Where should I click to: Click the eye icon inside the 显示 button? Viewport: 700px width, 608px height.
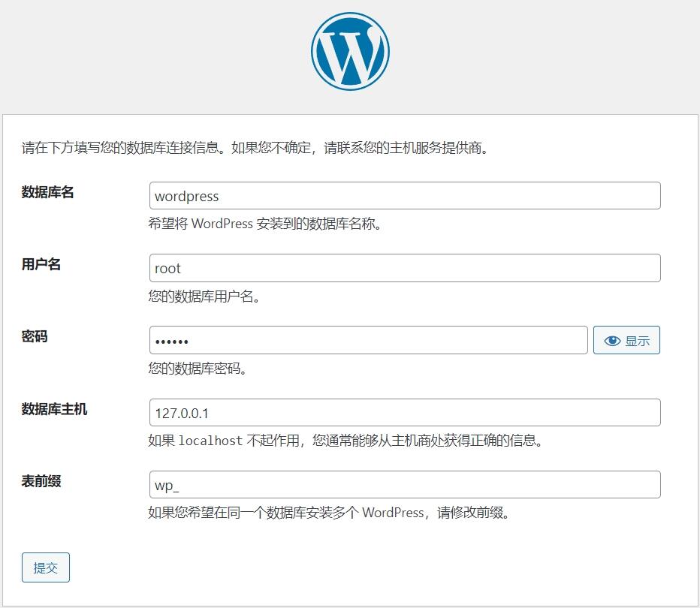611,339
